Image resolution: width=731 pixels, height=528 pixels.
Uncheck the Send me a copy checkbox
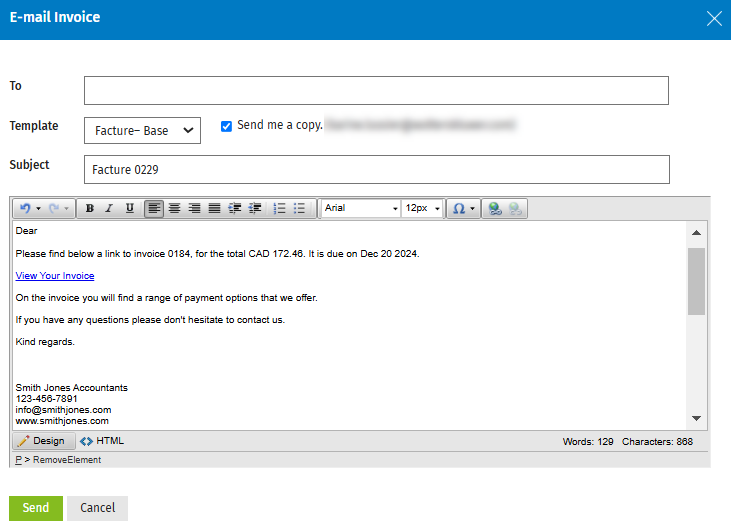coord(226,126)
